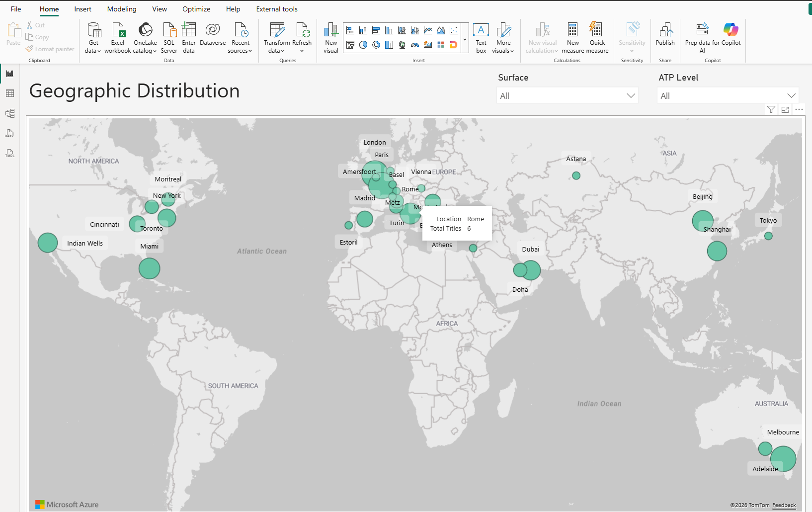This screenshot has height=512, width=812.
Task: Insert a treemap visual
Action: (x=389, y=45)
